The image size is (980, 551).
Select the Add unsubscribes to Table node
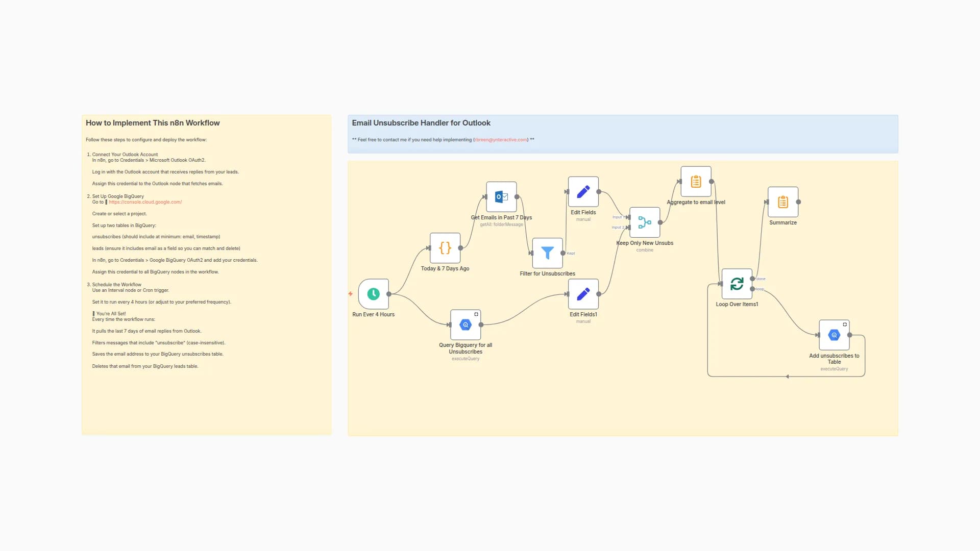coord(834,335)
